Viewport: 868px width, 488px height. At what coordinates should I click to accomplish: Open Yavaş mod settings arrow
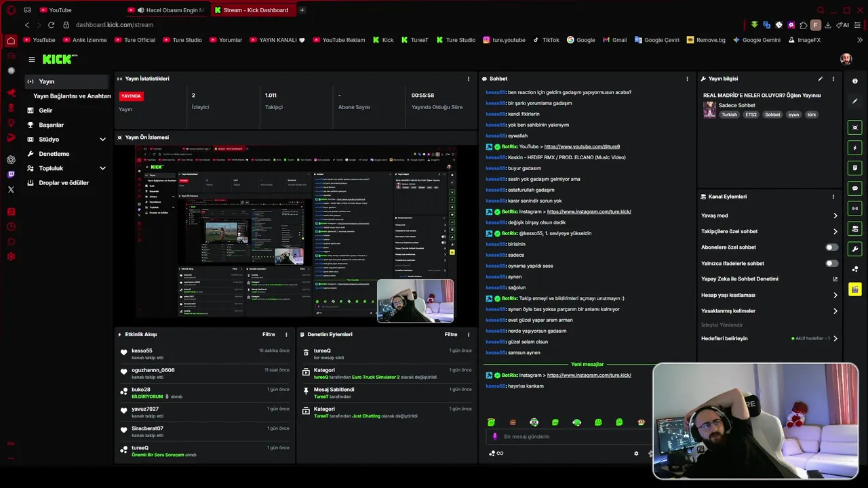pos(835,216)
